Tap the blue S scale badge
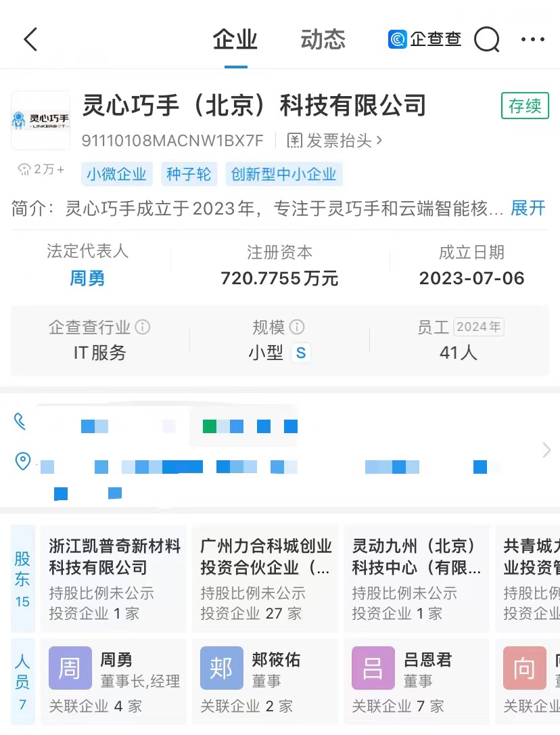 (301, 353)
